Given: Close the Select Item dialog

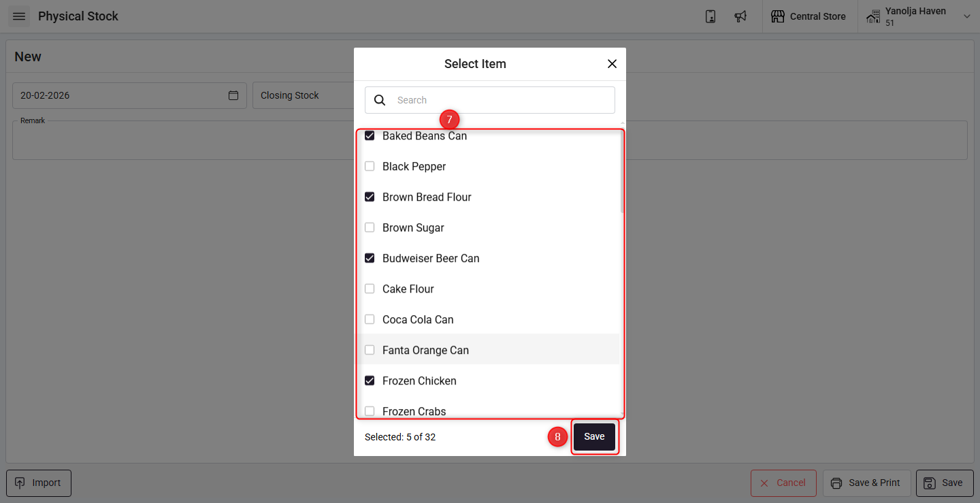Looking at the screenshot, I should (x=612, y=64).
